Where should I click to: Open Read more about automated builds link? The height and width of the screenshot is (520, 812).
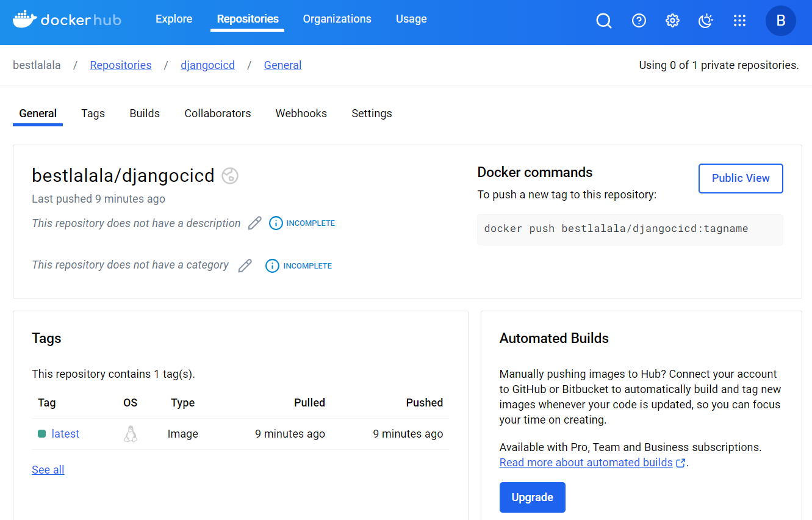point(586,463)
